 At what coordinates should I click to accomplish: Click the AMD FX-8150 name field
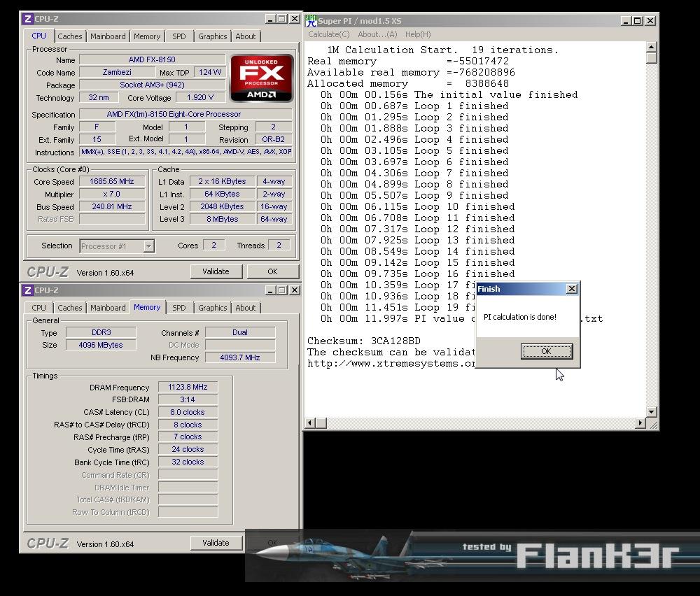[152, 59]
